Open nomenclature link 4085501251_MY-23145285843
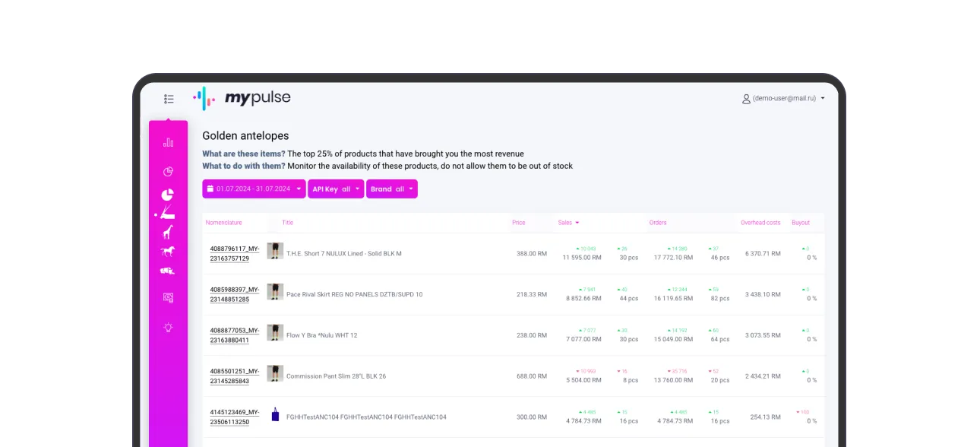Image resolution: width=980 pixels, height=447 pixels. [235, 376]
